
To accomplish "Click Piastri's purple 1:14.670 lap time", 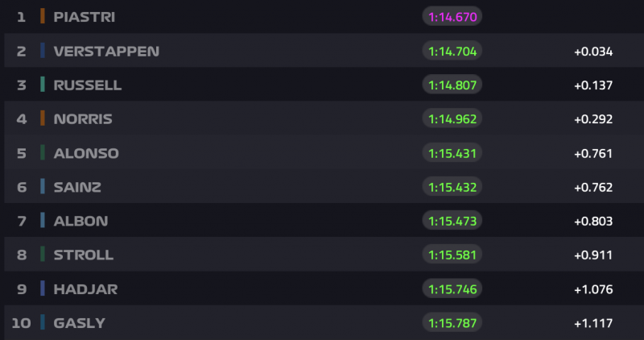I will (x=452, y=16).
